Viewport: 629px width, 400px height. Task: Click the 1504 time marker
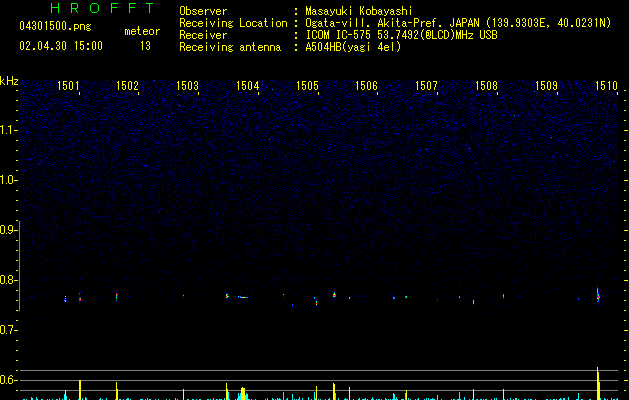pyautogui.click(x=248, y=86)
